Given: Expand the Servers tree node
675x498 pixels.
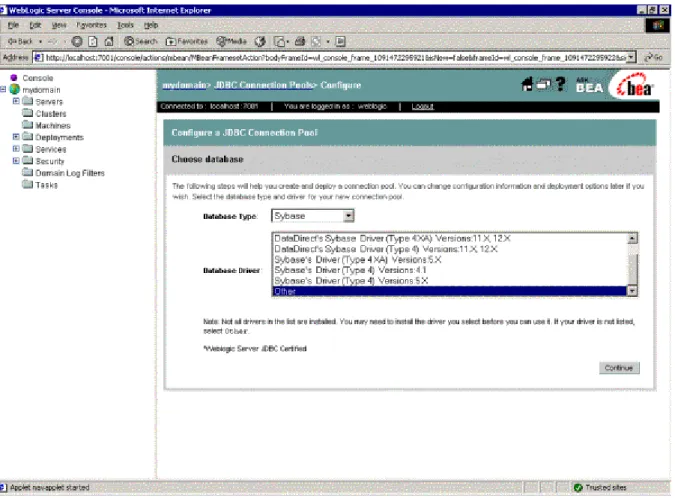Looking at the screenshot, I should pyautogui.click(x=16, y=101).
